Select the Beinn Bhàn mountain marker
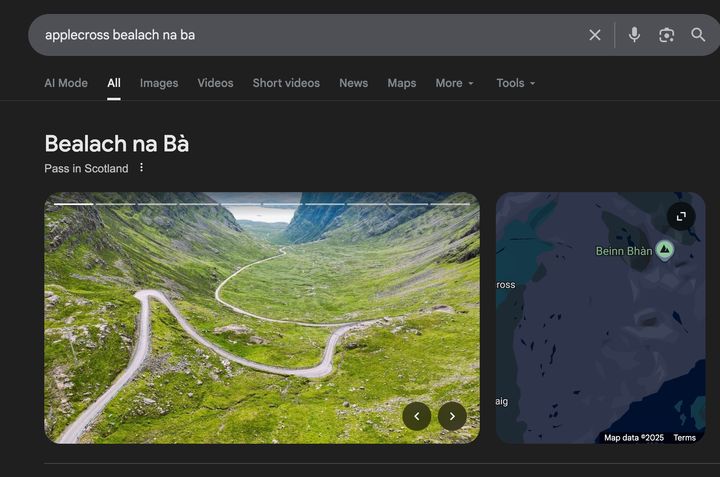The image size is (720, 477). [664, 250]
